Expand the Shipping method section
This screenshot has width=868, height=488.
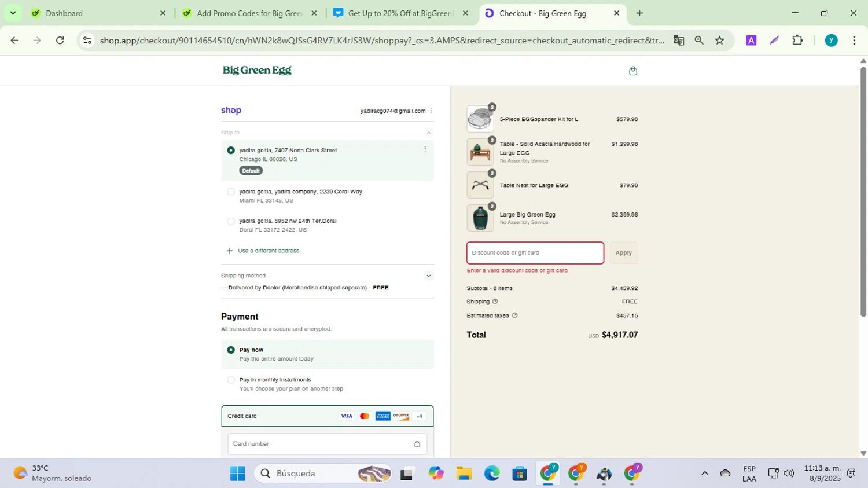428,276
